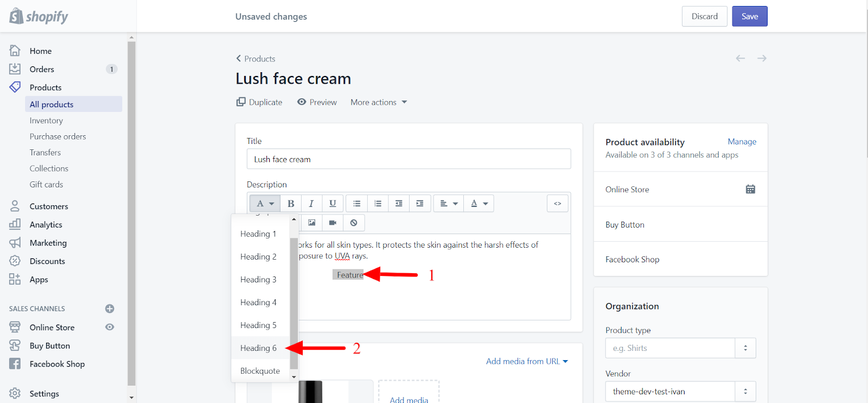Apply underline formatting in description toolbar
868x403 pixels.
click(333, 204)
